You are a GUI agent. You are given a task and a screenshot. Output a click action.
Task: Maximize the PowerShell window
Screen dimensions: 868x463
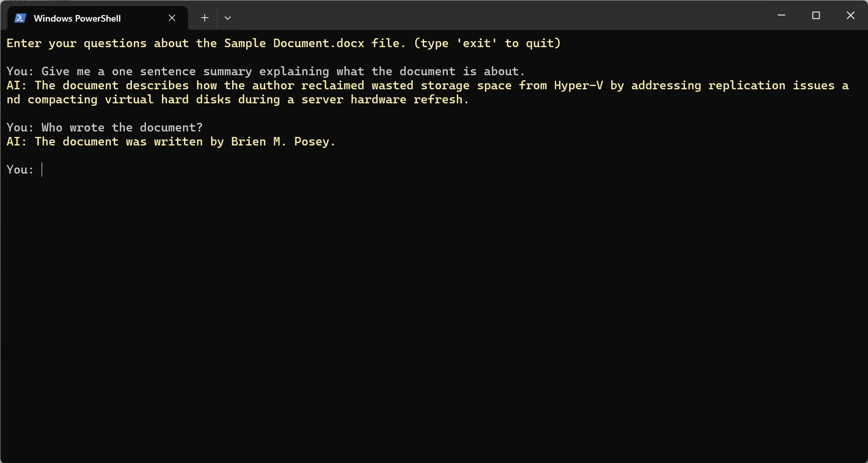click(x=816, y=16)
